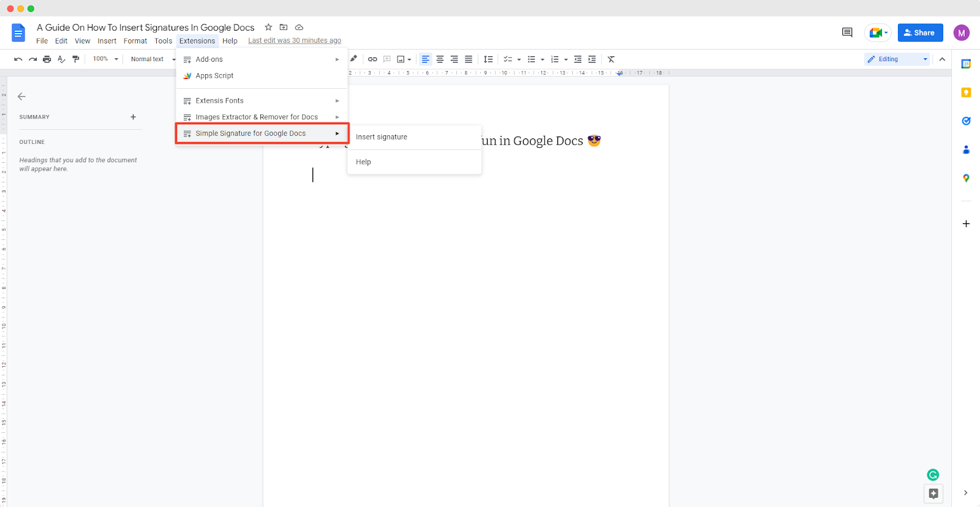Add a comment from toolbar

387,59
